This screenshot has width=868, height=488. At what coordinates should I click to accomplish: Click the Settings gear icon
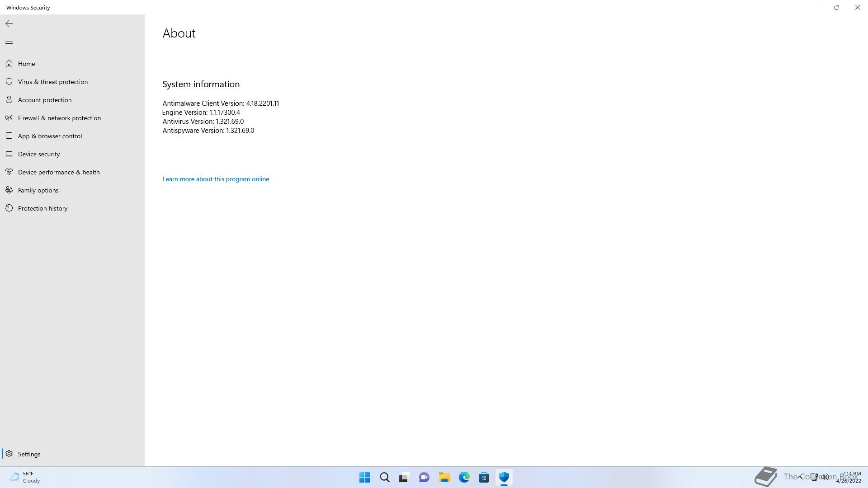pyautogui.click(x=9, y=454)
